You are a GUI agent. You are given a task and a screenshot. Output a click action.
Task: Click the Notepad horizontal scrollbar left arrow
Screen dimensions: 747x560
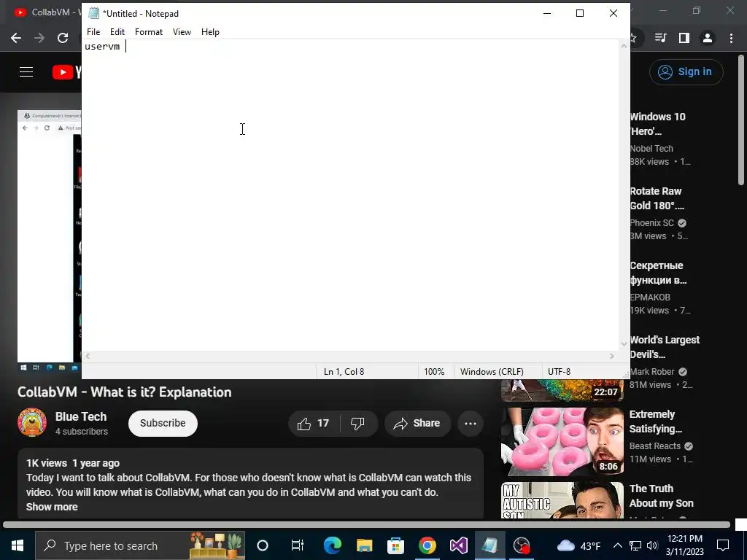[x=88, y=356]
